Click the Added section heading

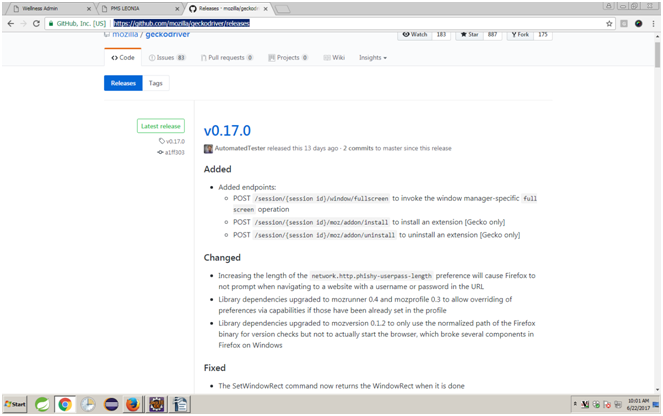click(217, 169)
